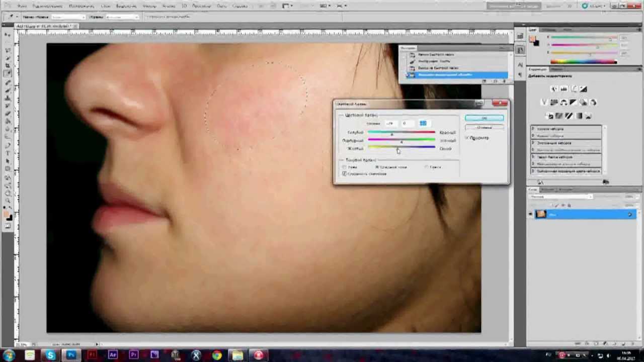Click the color spectrum ramp in Color panel
644x362 pixels.
(x=584, y=62)
